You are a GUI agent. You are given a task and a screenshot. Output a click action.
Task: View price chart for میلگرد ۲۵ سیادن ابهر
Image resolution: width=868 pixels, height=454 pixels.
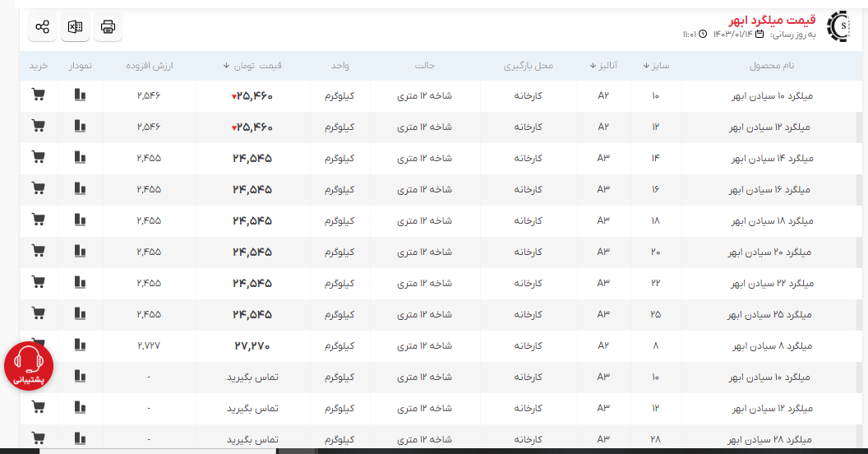pyautogui.click(x=80, y=314)
